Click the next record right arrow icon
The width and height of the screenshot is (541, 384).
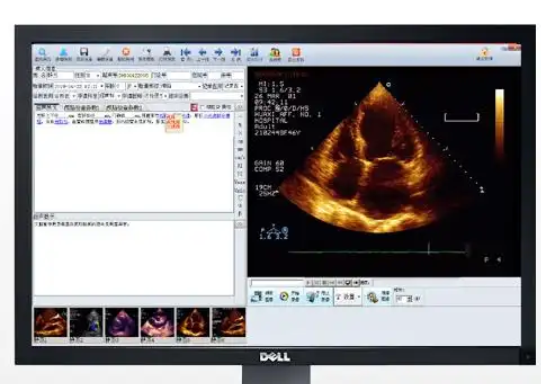tap(218, 52)
